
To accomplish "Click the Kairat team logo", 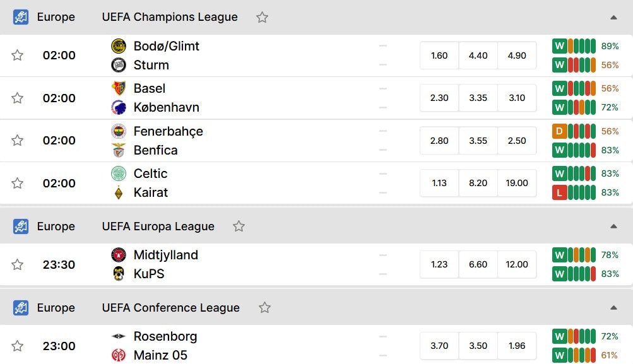I will pos(119,192).
